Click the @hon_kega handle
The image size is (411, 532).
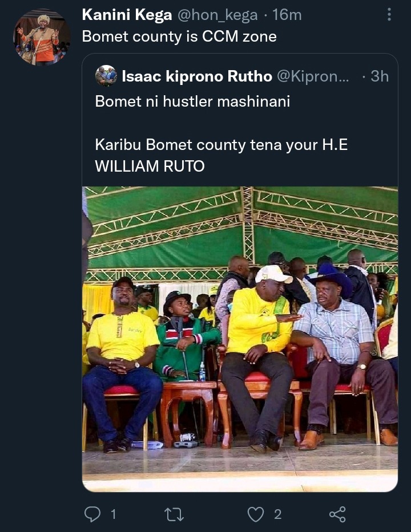(217, 15)
